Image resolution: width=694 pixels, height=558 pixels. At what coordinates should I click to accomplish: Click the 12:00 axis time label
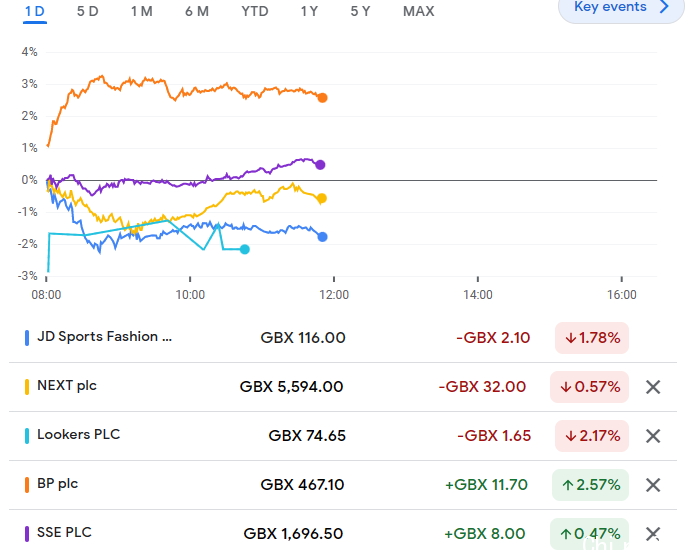tap(334, 295)
